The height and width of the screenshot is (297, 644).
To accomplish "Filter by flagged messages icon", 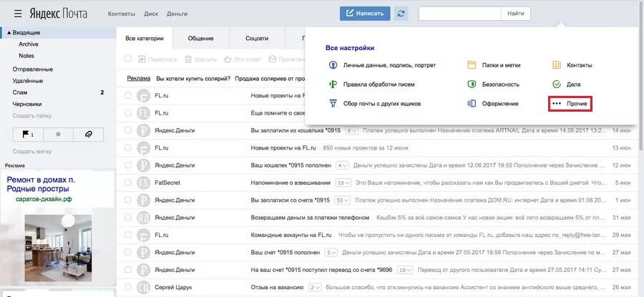I will pyautogui.click(x=28, y=135).
